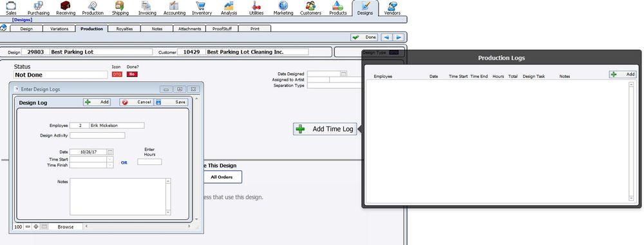The width and height of the screenshot is (644, 245).
Task: Open the Customers module icon
Action: coord(310,6)
